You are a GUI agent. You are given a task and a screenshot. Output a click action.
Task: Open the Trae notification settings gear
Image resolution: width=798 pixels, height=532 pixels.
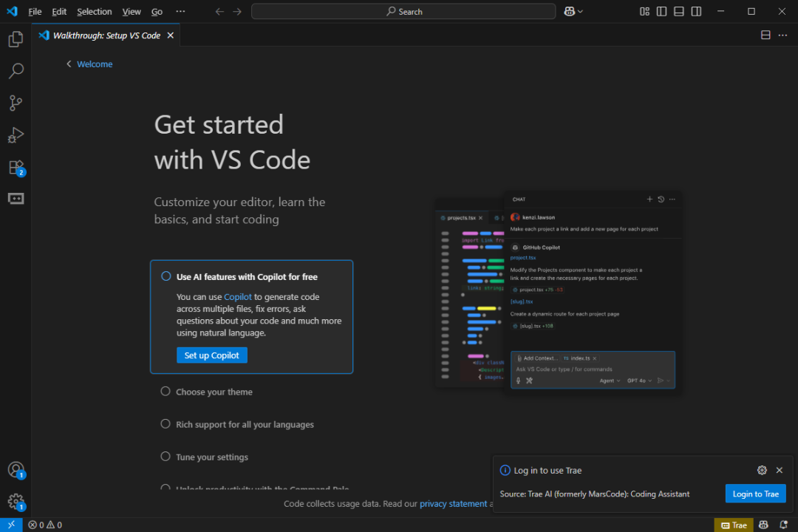point(762,471)
